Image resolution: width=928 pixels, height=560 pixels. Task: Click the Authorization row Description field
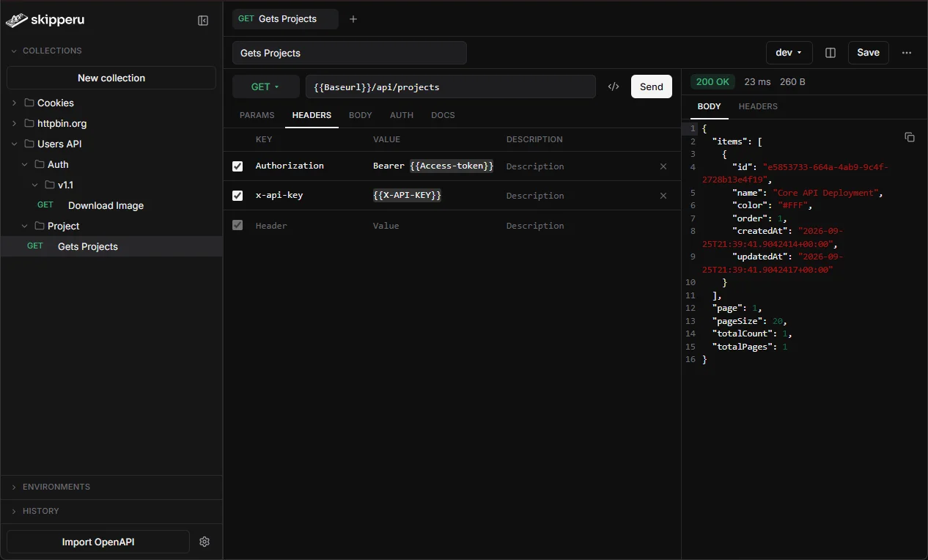(535, 166)
